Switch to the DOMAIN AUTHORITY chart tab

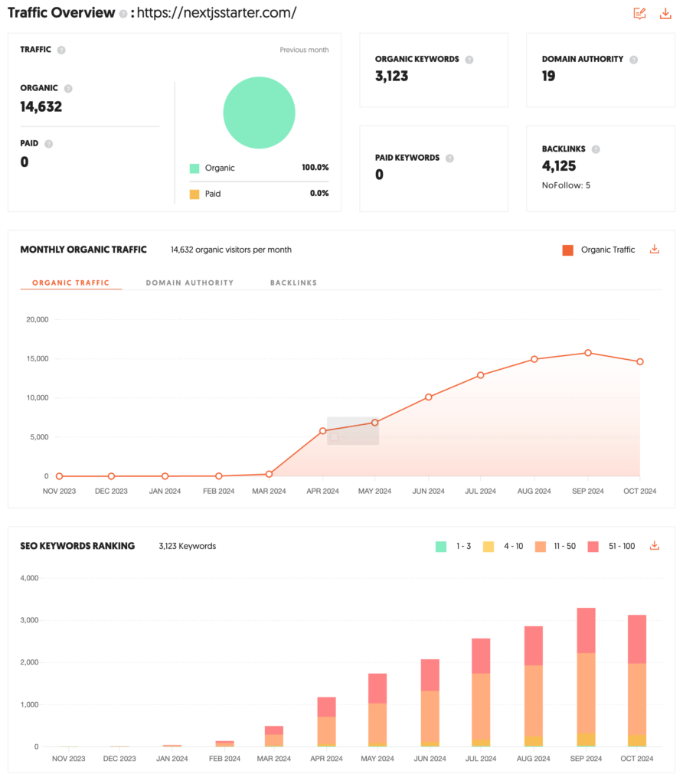(190, 283)
